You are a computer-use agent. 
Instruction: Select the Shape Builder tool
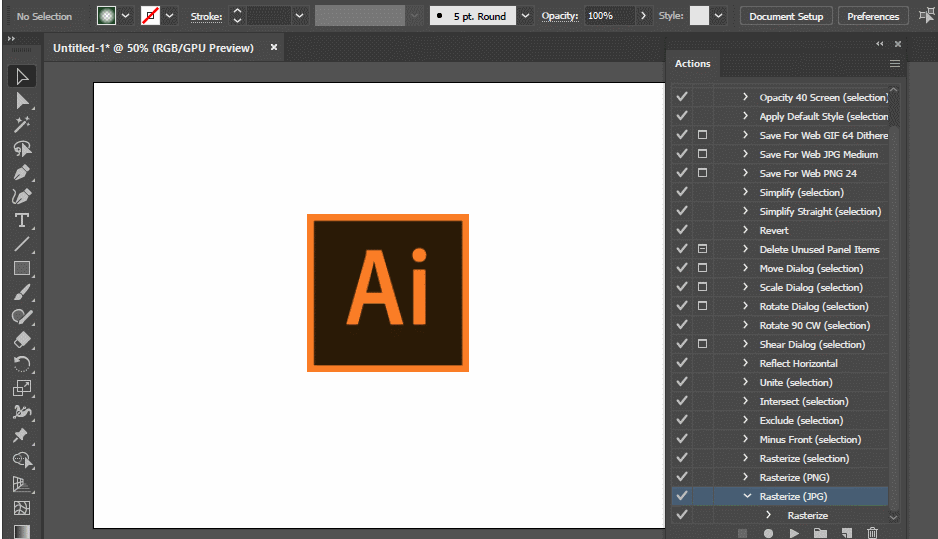[22, 460]
